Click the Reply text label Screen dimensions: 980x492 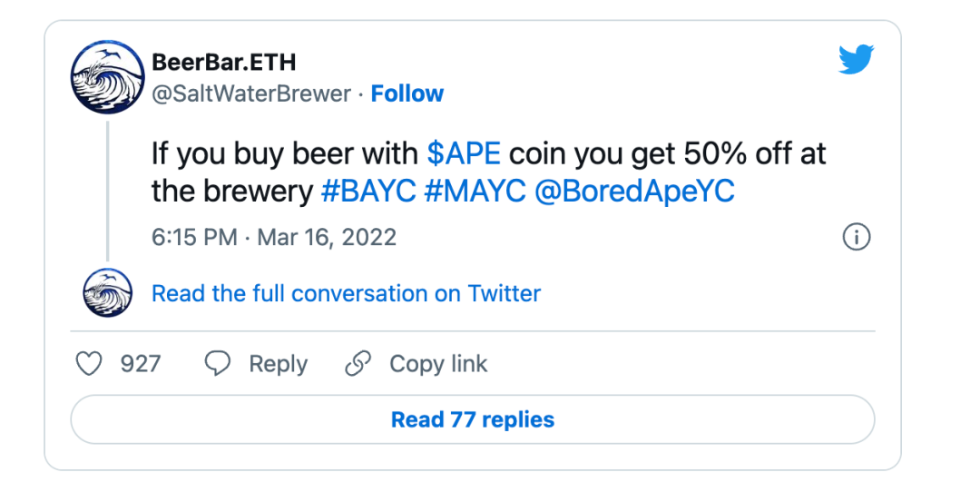279,364
